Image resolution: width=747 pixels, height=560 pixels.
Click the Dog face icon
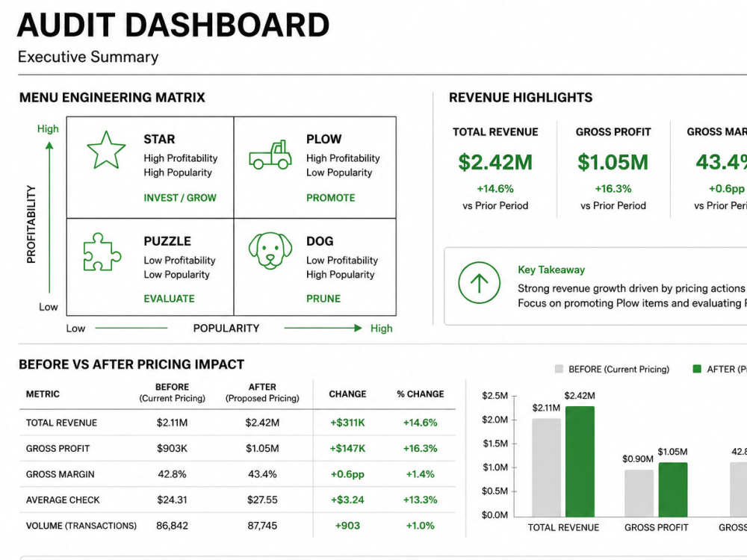[270, 251]
